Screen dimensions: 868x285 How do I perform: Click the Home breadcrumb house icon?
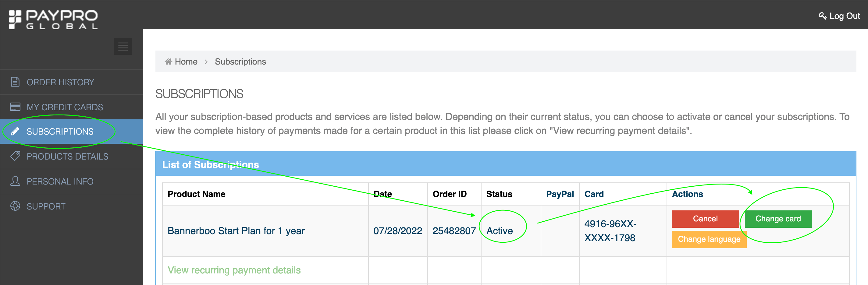tap(168, 62)
